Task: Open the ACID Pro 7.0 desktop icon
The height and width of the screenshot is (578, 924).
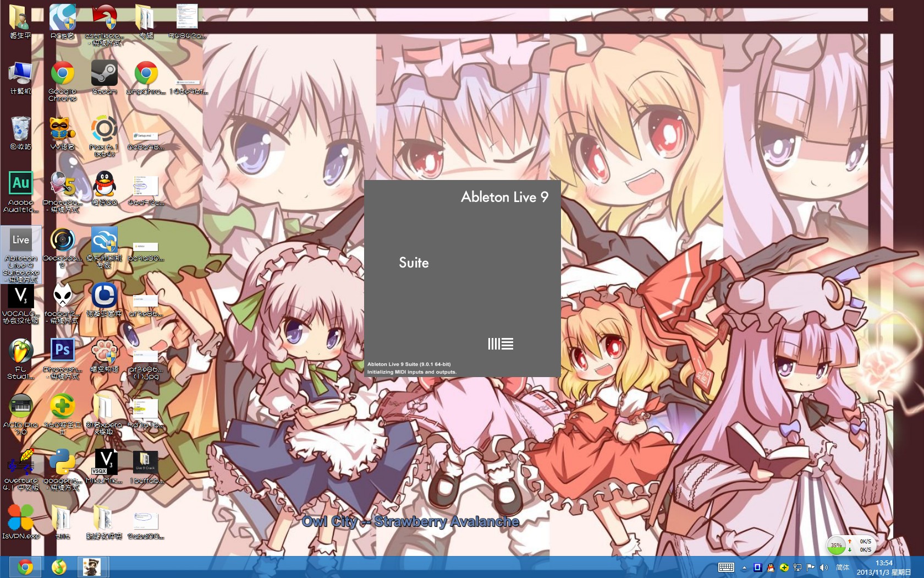Action: coord(21,414)
